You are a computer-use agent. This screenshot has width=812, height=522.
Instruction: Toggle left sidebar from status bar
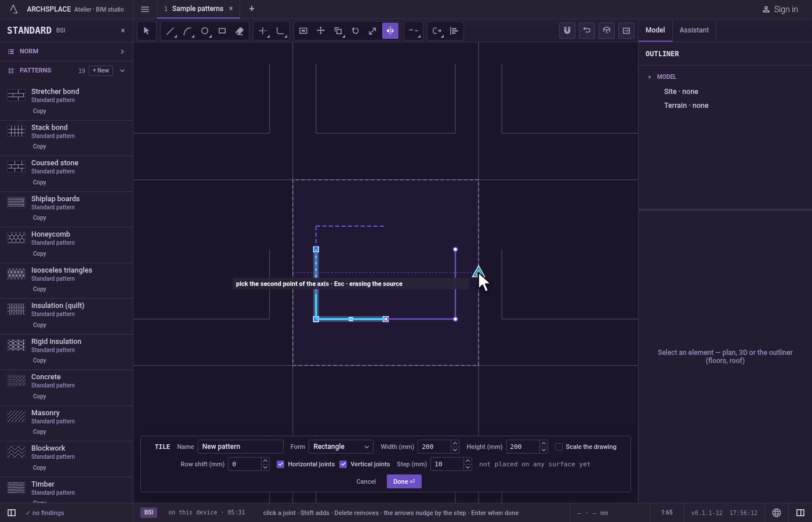pos(12,513)
